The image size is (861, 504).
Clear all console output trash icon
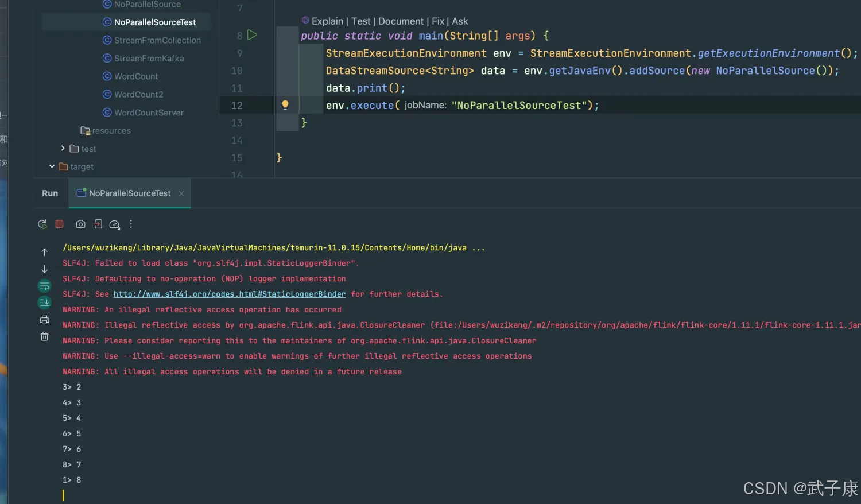pyautogui.click(x=44, y=336)
